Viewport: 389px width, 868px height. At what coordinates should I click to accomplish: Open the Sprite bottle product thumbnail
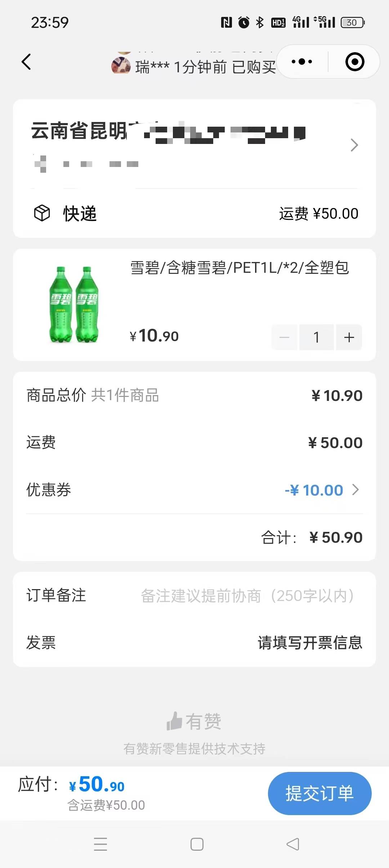(x=73, y=304)
